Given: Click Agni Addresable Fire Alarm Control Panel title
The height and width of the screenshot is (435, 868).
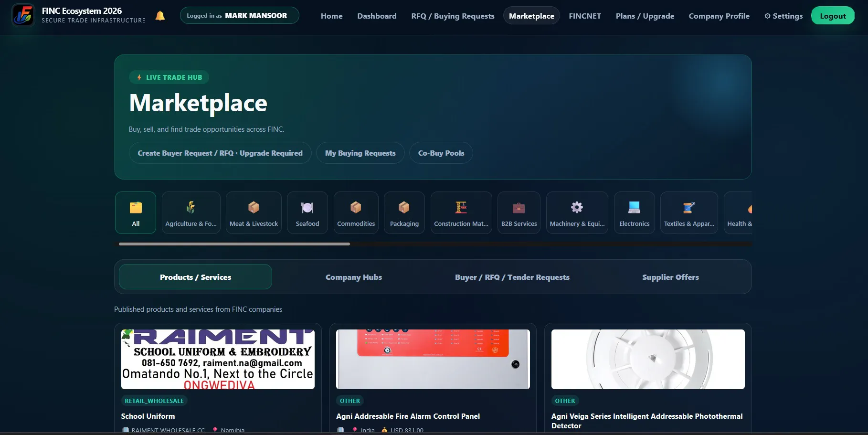Looking at the screenshot, I should (x=408, y=416).
